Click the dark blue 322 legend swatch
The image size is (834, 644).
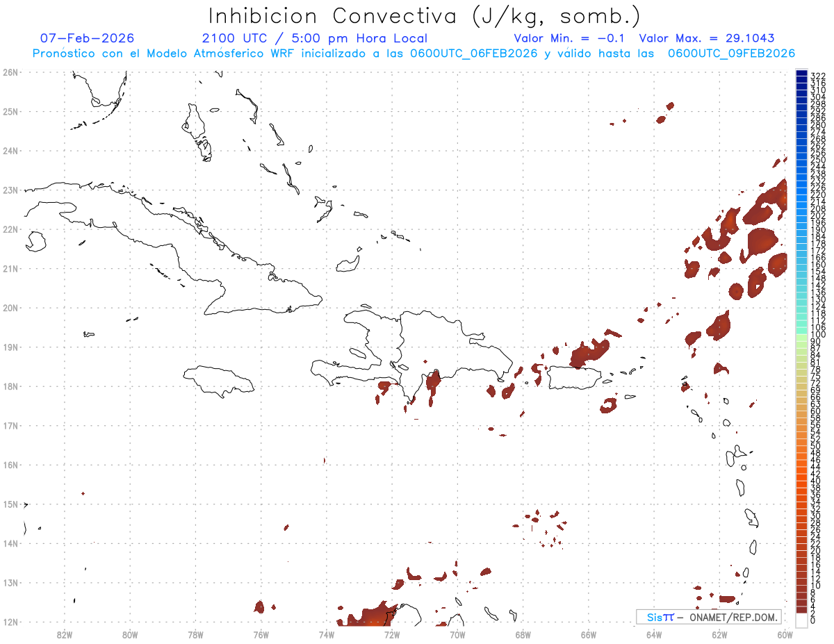(802, 74)
